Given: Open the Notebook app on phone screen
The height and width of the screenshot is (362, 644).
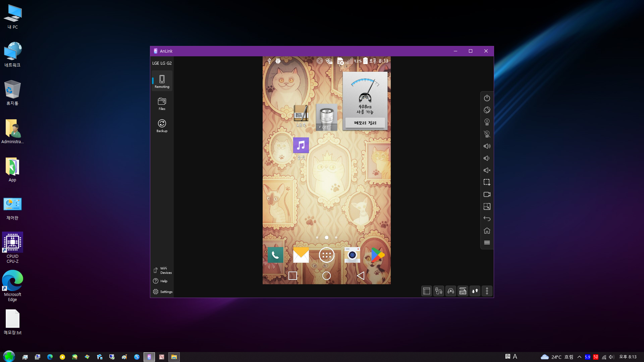Looking at the screenshot, I should pos(301,116).
